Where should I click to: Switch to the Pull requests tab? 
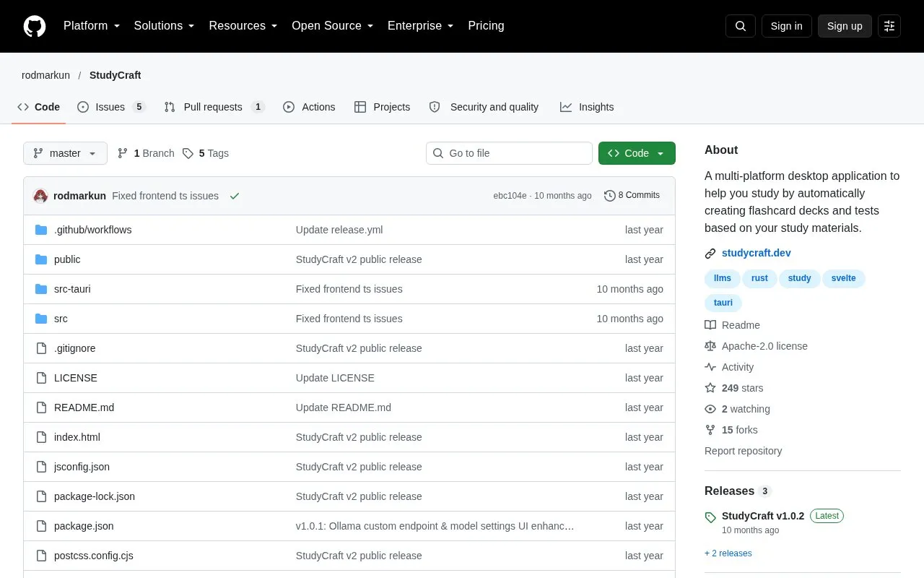click(214, 107)
